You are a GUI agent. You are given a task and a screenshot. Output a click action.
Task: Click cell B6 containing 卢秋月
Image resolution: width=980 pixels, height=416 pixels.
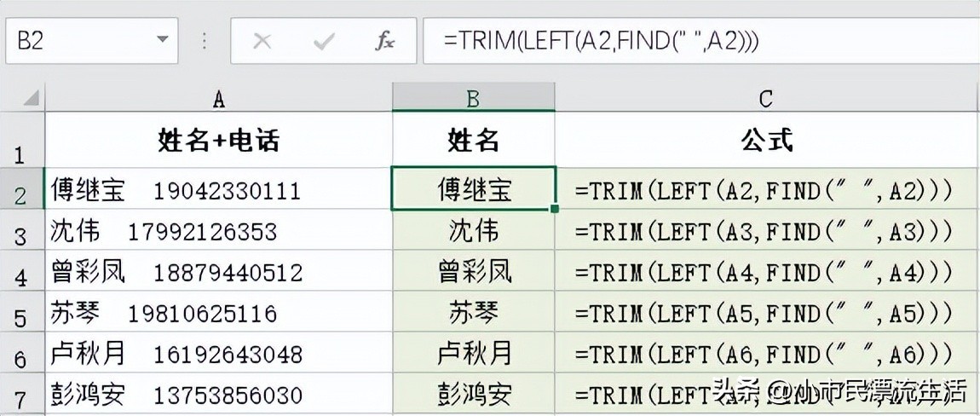473,353
